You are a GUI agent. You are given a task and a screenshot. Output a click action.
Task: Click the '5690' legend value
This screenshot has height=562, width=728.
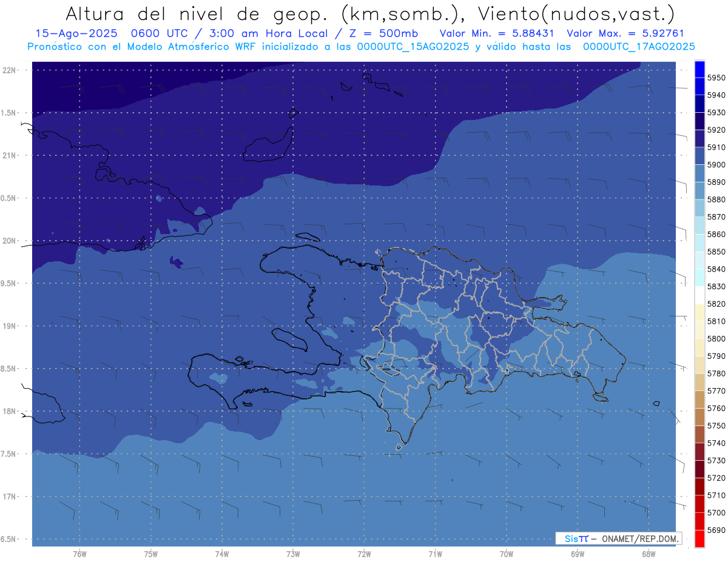(x=716, y=530)
